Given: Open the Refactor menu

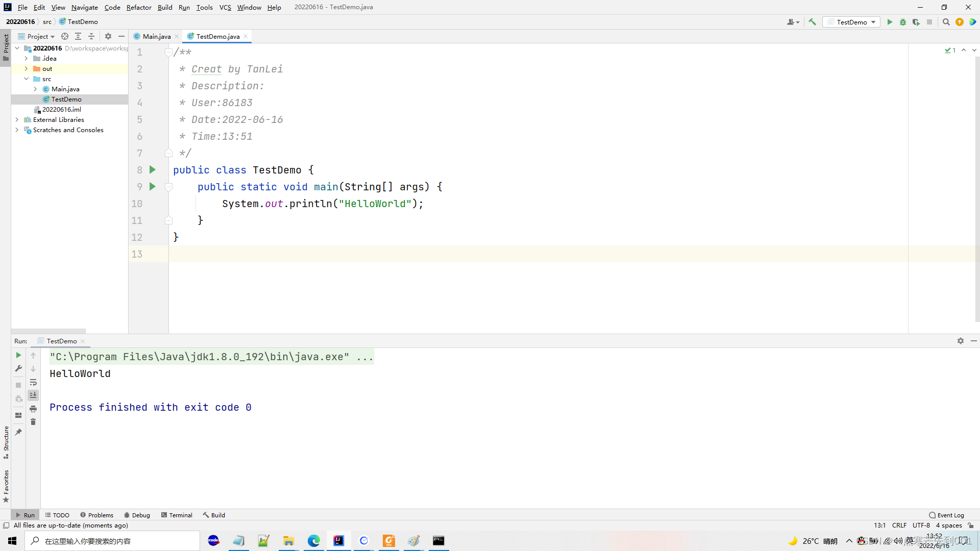Looking at the screenshot, I should (x=139, y=7).
